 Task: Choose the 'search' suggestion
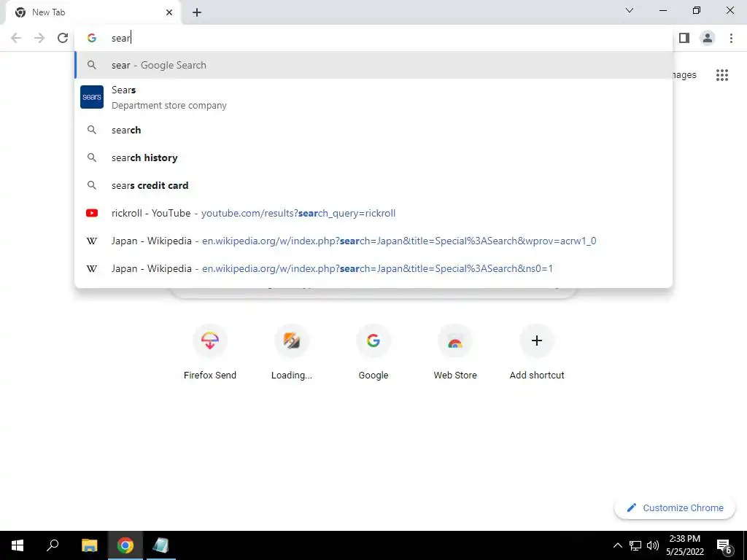pos(373,130)
